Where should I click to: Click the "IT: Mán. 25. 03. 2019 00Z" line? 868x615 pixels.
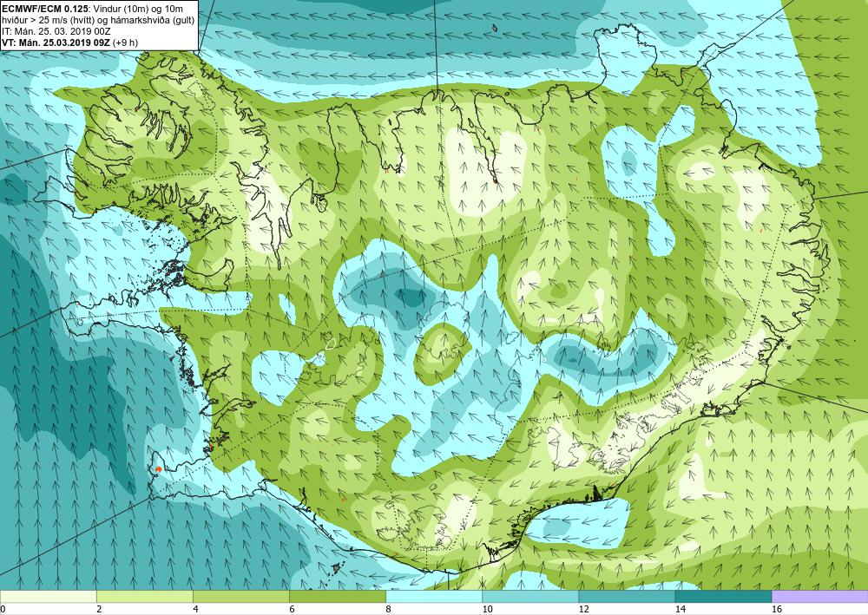tap(56, 31)
